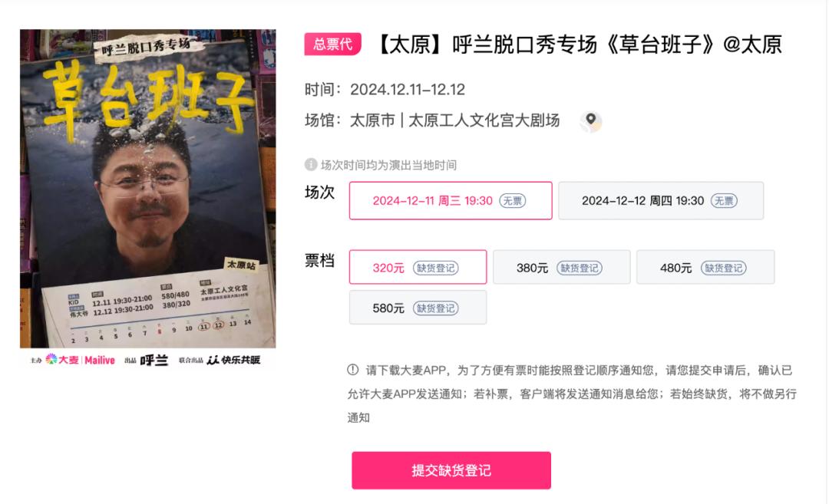The height and width of the screenshot is (504, 829).
Task: Click the exclamation icon before 请下载大麦APP notice
Action: pyautogui.click(x=352, y=370)
